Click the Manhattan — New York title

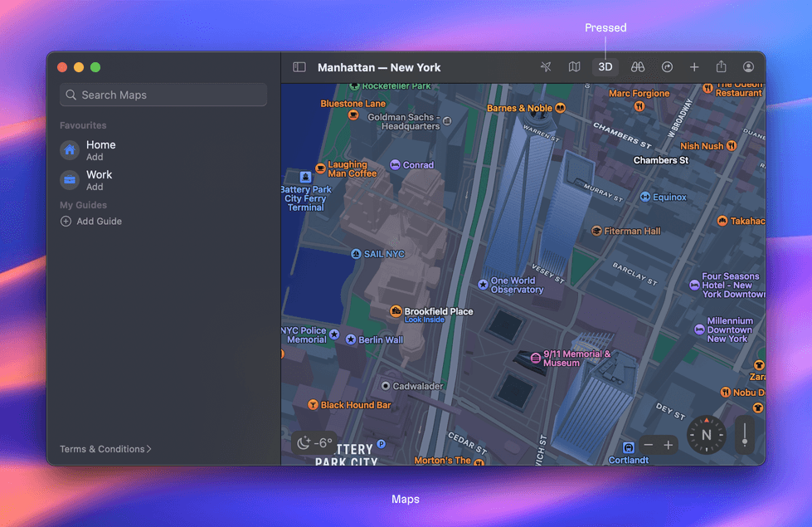point(379,67)
